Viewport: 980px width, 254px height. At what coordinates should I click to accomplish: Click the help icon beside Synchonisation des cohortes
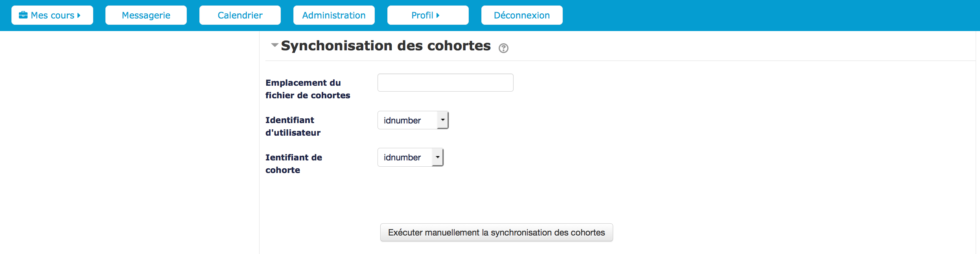pyautogui.click(x=503, y=48)
